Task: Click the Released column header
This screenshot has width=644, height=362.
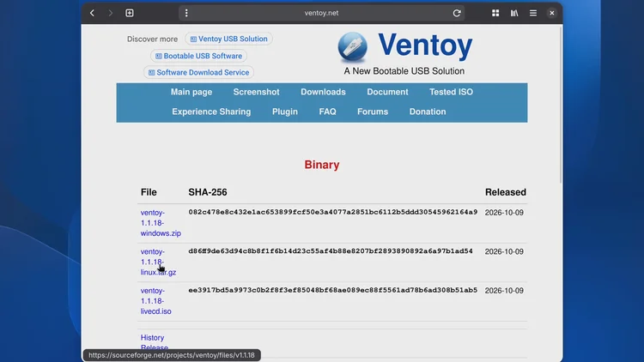Action: pyautogui.click(x=506, y=192)
